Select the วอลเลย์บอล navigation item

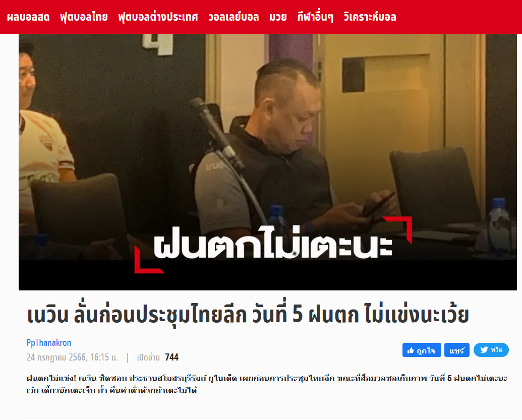[234, 17]
